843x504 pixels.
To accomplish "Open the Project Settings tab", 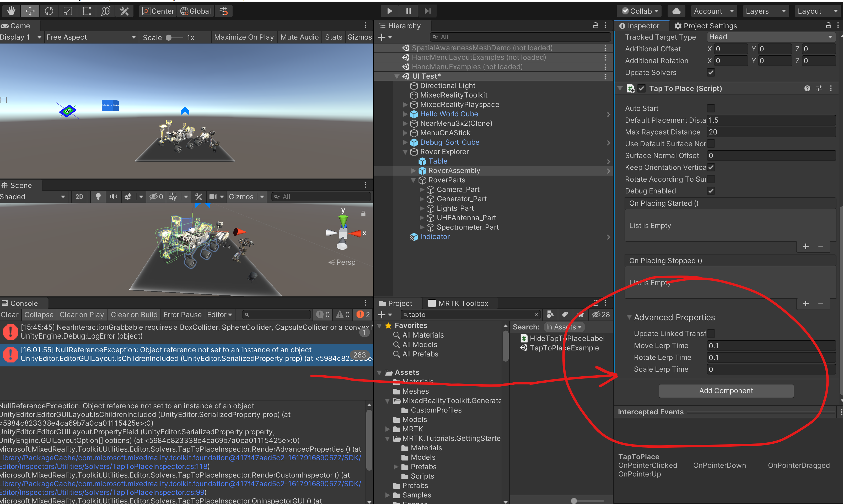I will click(709, 25).
